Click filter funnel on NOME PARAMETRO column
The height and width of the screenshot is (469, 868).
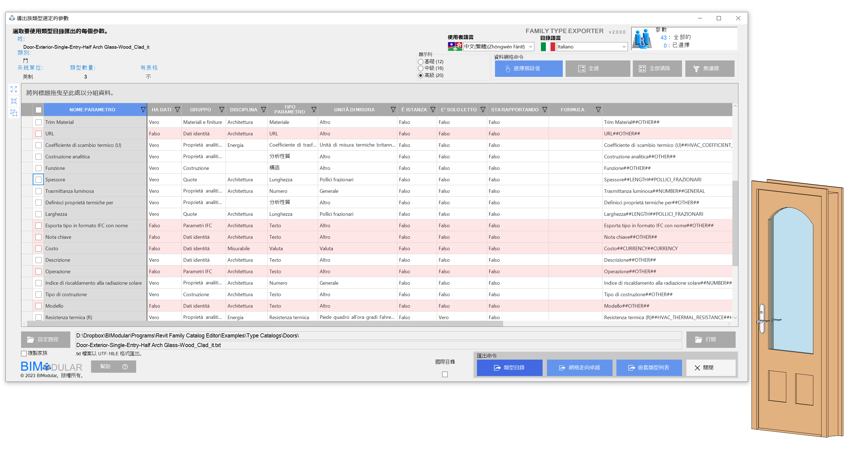[143, 109]
